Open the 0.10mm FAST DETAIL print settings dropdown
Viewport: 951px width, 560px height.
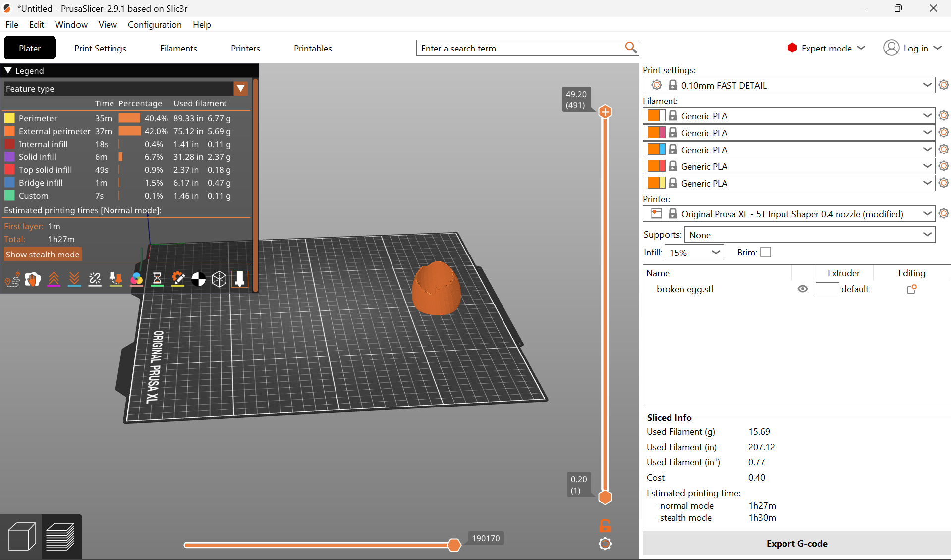789,85
